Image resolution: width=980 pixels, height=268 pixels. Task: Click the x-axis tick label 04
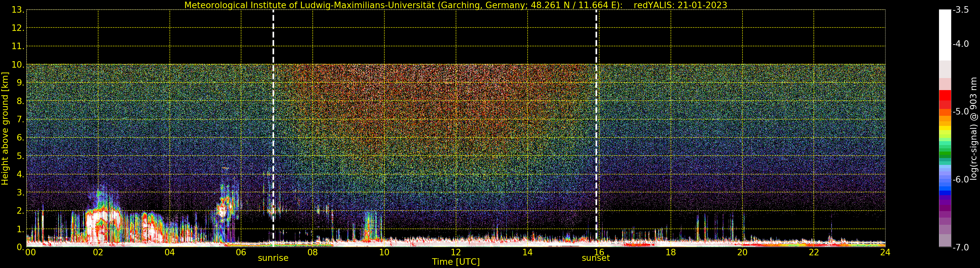tap(170, 252)
